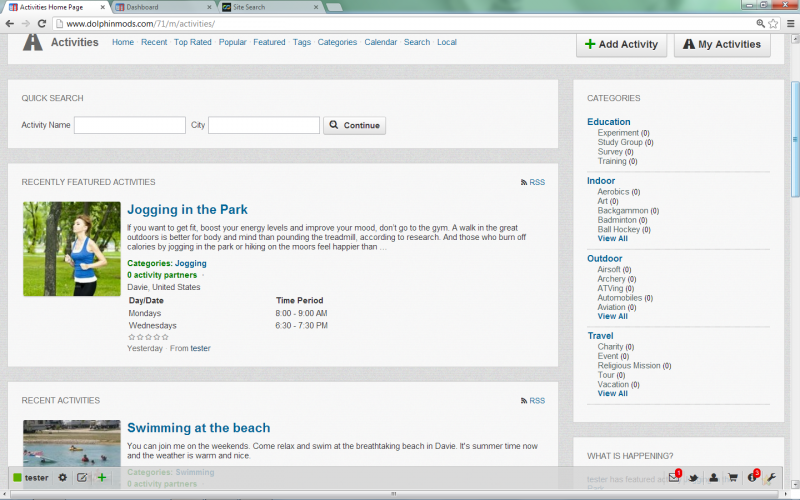Screen dimensions: 800x500
Task: Open the Recent menu item
Action: coord(154,42)
